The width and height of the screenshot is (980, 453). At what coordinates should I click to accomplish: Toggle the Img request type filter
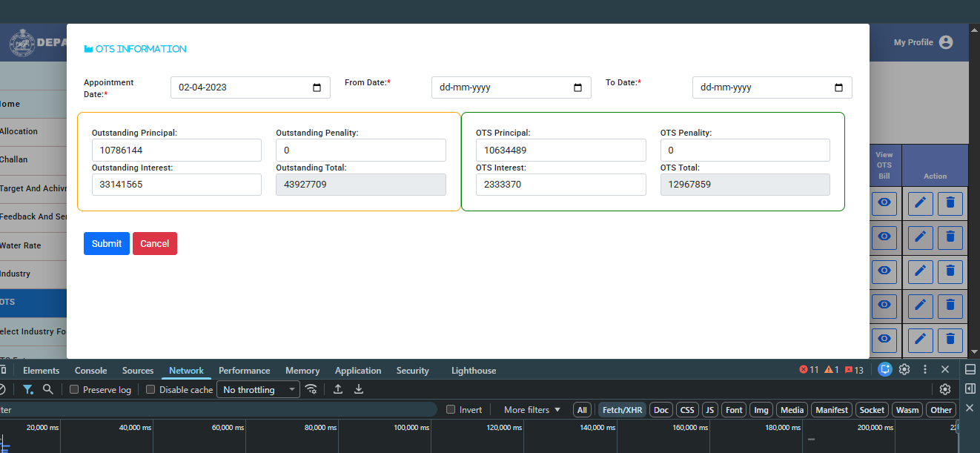tap(761, 410)
